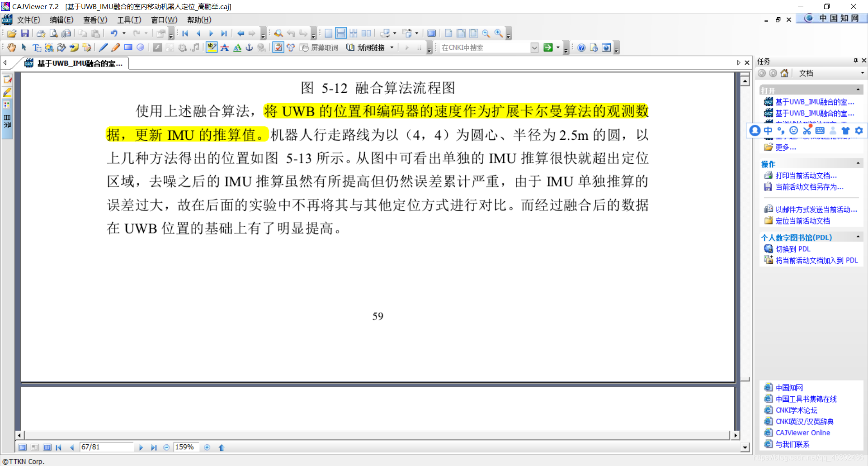
Task: Select the image snapshot selection tool
Action: tap(49, 48)
